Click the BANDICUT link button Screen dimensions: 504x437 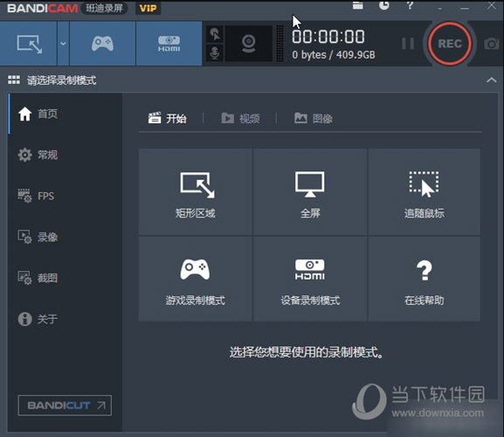(x=65, y=406)
